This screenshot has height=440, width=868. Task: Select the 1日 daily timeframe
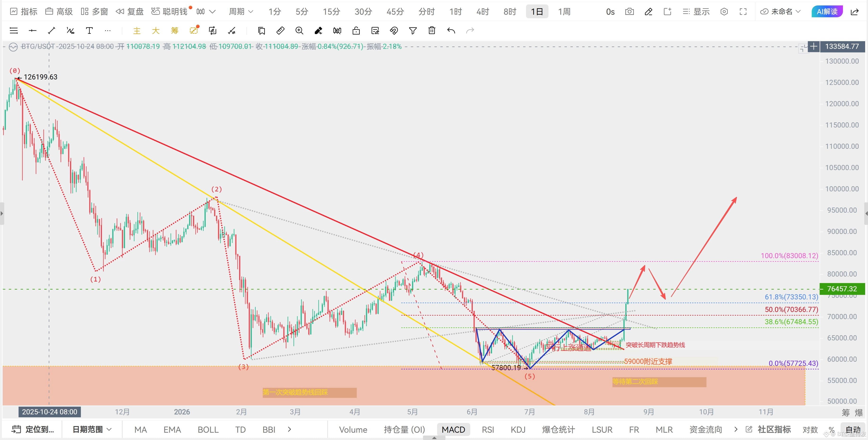537,12
